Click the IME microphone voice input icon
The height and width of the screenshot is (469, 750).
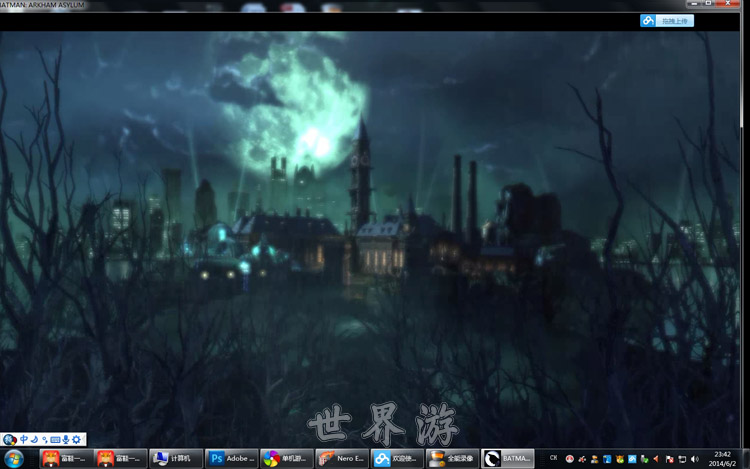click(x=66, y=439)
